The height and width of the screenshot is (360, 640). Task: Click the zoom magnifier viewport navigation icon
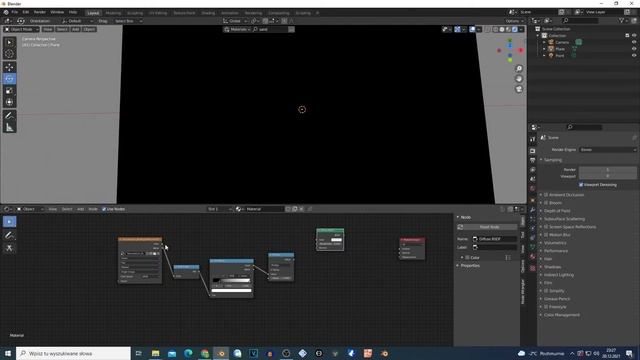click(x=519, y=69)
